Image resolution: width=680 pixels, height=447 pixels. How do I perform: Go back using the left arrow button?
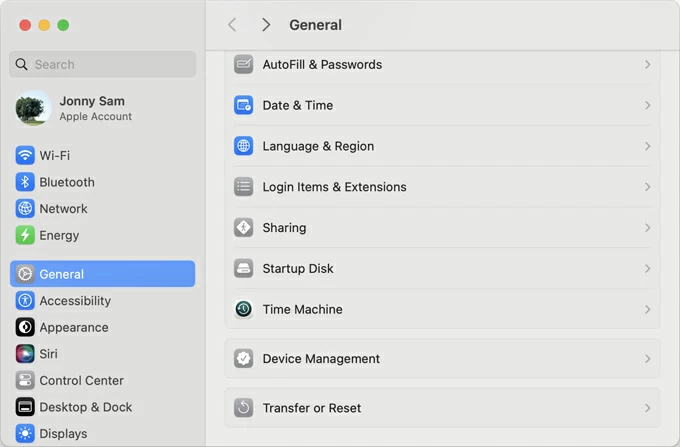tap(232, 25)
